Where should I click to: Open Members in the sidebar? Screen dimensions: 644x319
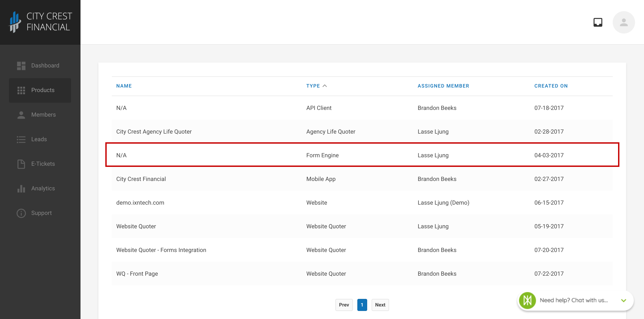tap(40, 115)
